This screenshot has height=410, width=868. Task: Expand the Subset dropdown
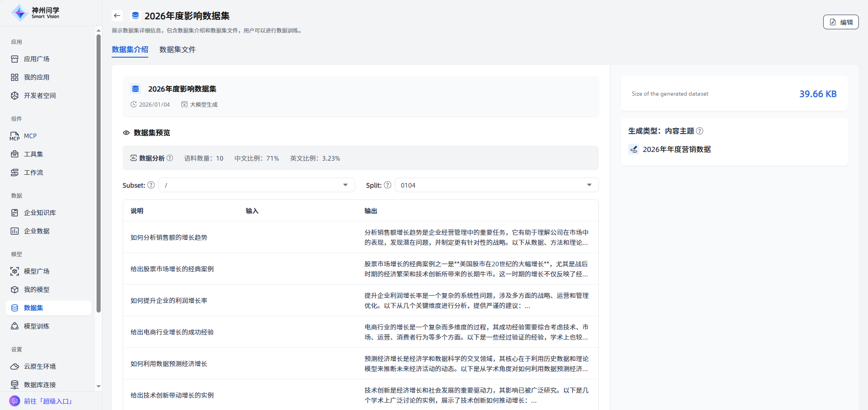click(256, 185)
